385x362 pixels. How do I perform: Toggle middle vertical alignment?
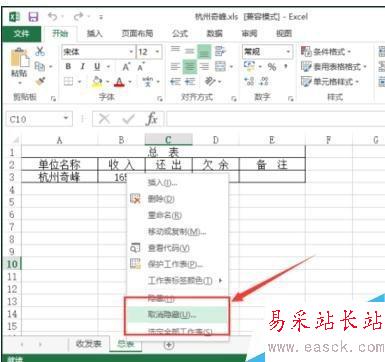tap(190, 51)
